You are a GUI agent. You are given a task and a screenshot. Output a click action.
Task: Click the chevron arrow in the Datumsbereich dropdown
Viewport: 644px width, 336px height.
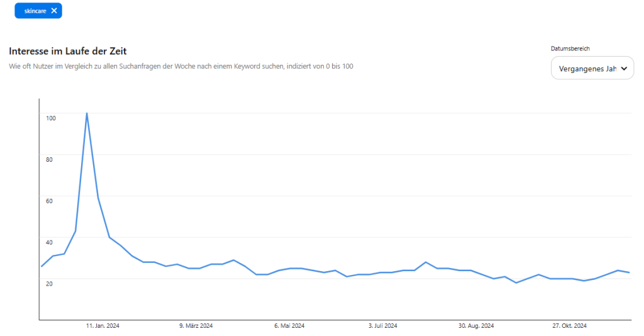tap(624, 69)
